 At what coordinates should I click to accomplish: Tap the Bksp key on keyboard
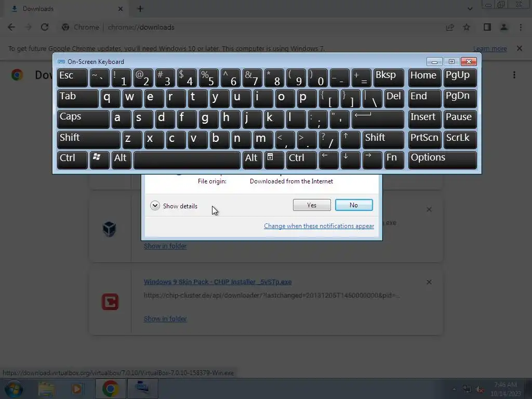tap(389, 77)
